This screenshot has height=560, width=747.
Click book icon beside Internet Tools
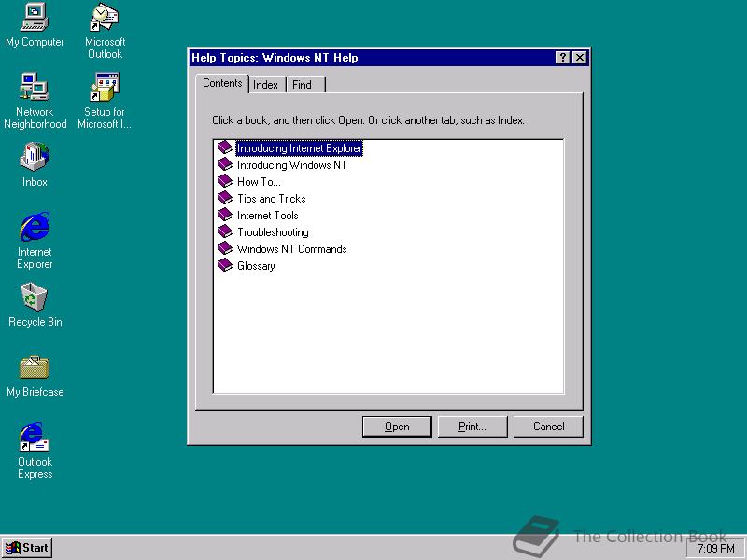click(x=225, y=215)
